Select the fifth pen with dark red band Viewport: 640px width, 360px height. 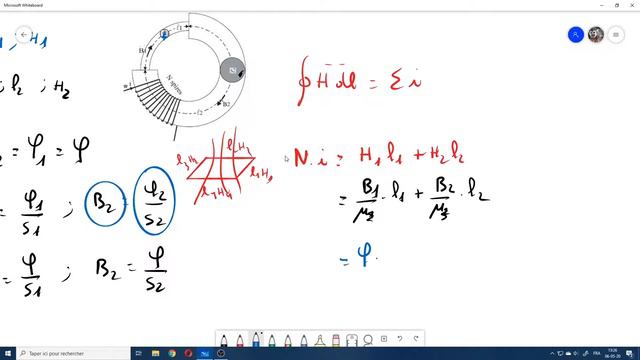coord(288,340)
